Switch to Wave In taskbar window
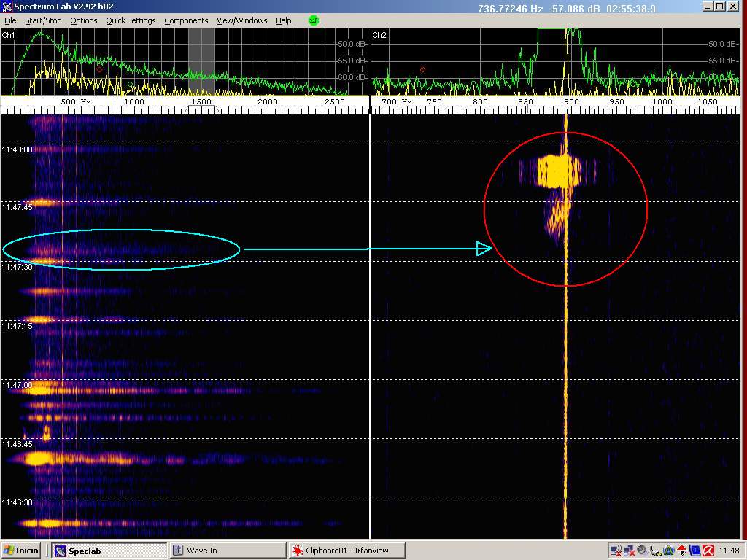Screen dimensions: 747x560 pos(227,551)
